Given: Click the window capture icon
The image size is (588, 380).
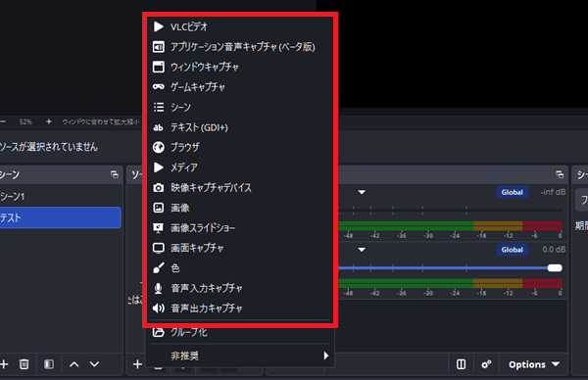Looking at the screenshot, I should [159, 67].
